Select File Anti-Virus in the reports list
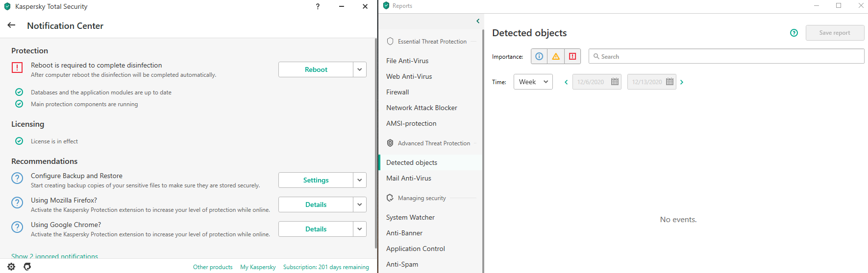Image resolution: width=868 pixels, height=273 pixels. pyautogui.click(x=407, y=61)
